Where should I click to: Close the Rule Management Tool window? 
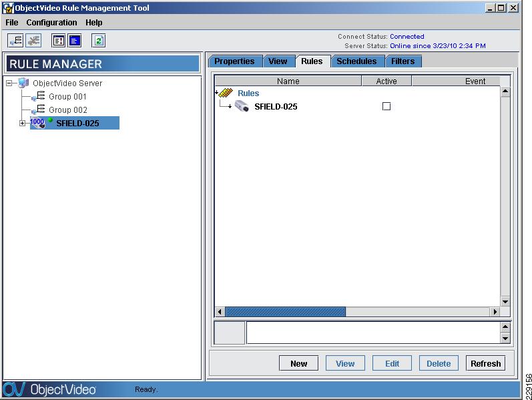514,8
